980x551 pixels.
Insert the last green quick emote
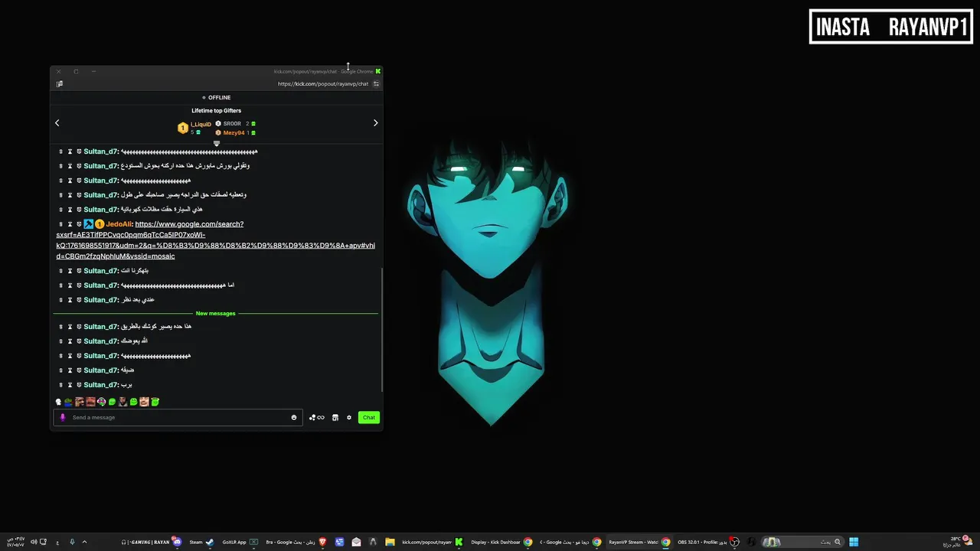click(x=155, y=402)
